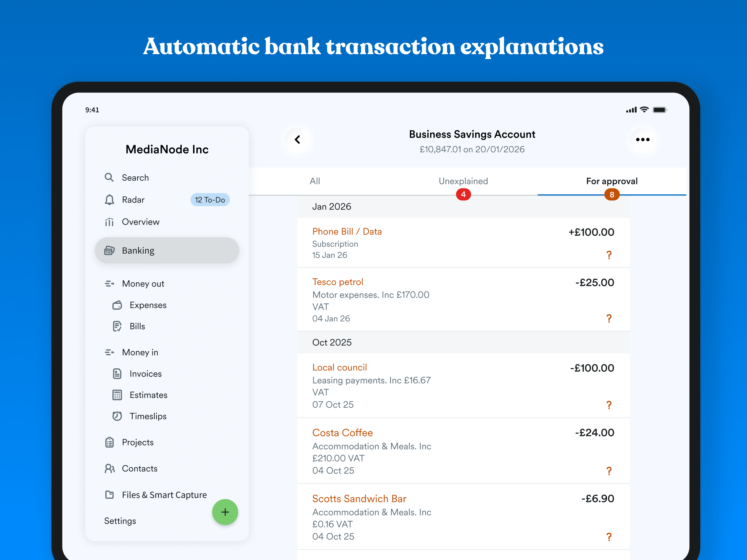
Task: Click the 12 To-Do badge
Action: pyautogui.click(x=210, y=200)
